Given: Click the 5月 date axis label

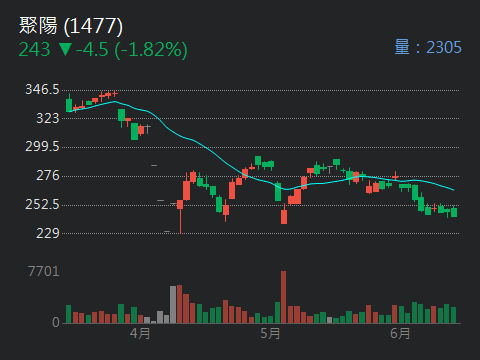Looking at the screenshot, I should pyautogui.click(x=270, y=333).
